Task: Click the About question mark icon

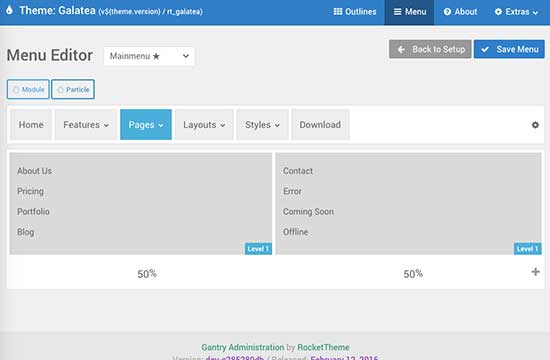Action: pyautogui.click(x=447, y=12)
